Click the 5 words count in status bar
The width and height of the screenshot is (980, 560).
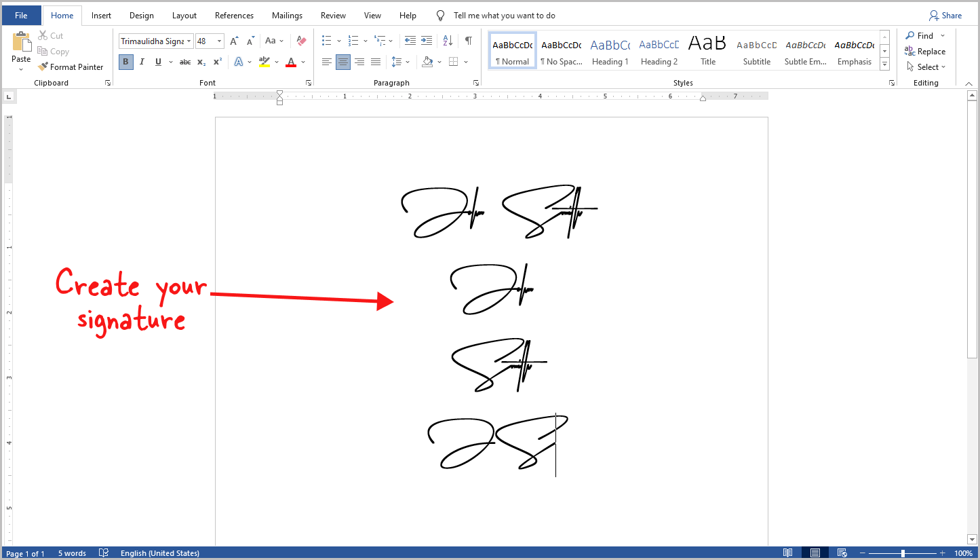72,553
